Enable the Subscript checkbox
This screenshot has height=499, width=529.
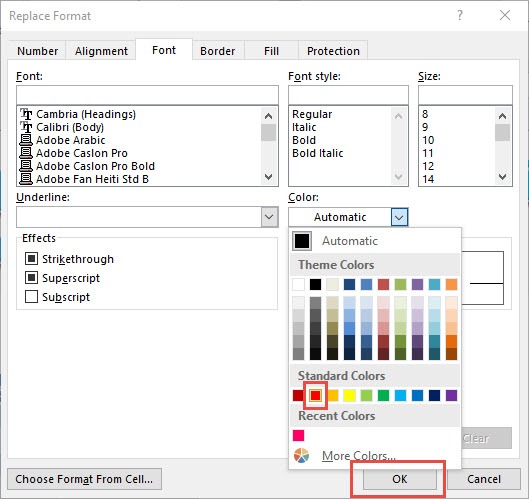point(31,297)
